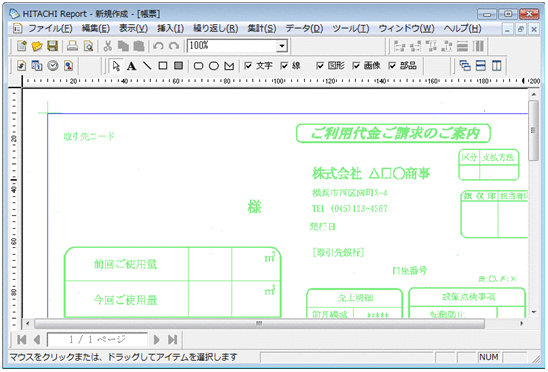The width and height of the screenshot is (548, 372).
Task: Open the 編集(E) menu
Action: point(95,28)
